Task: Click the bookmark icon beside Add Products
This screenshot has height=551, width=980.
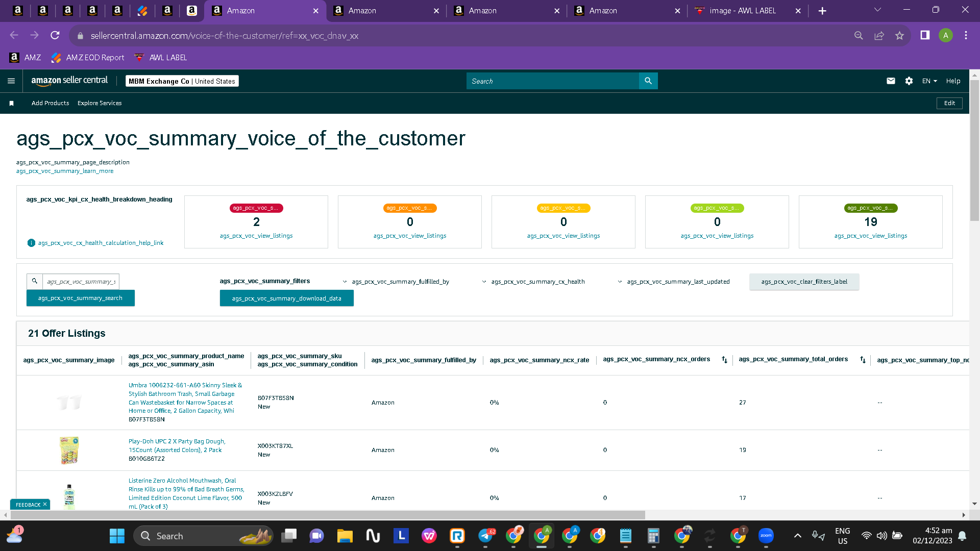Action: coord(11,103)
